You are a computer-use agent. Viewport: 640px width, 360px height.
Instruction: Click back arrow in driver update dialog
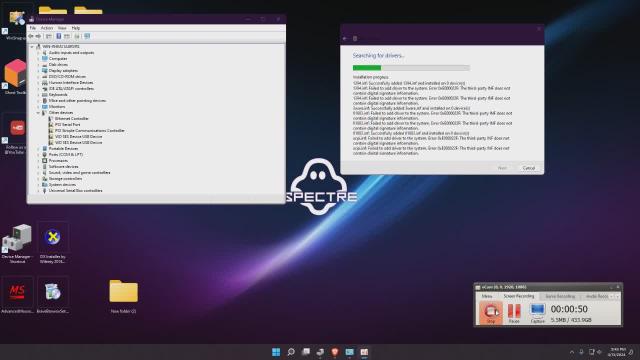click(x=345, y=38)
